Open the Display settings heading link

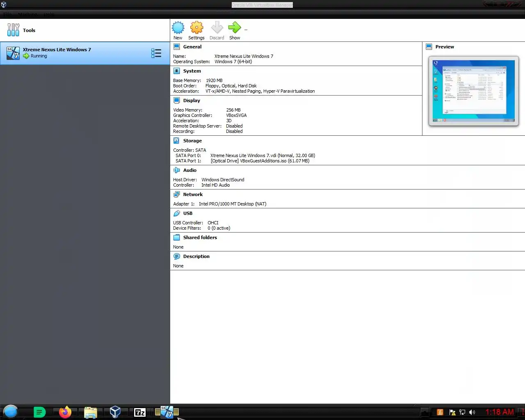192,100
